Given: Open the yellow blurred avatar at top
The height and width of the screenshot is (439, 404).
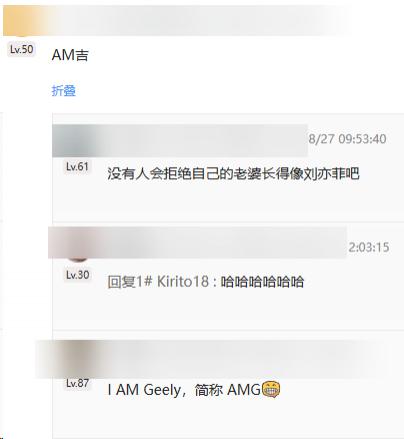Looking at the screenshot, I should tap(23, 21).
